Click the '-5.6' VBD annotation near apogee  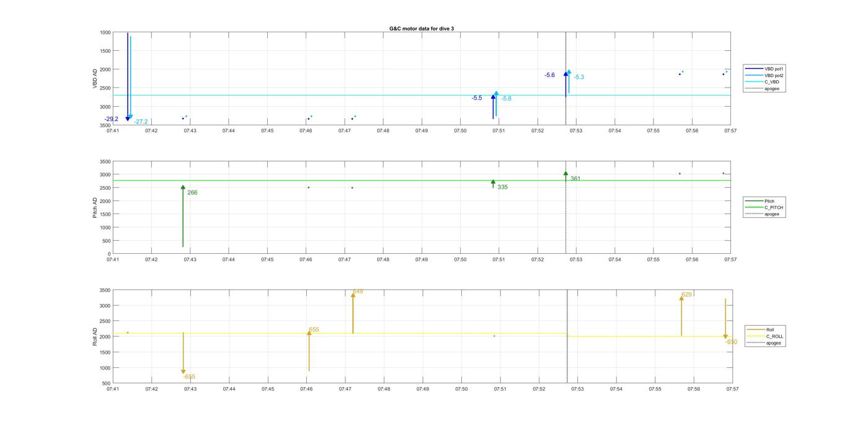[x=550, y=75]
